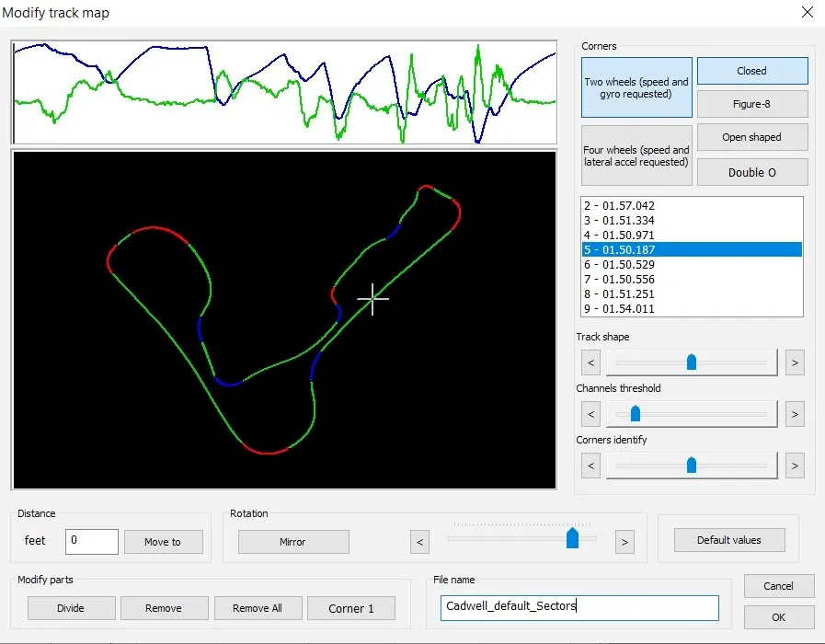Choose the Open shaped track type

752,137
